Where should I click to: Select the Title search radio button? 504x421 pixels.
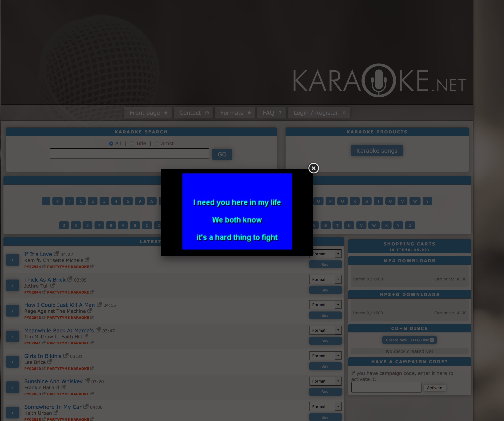click(132, 143)
